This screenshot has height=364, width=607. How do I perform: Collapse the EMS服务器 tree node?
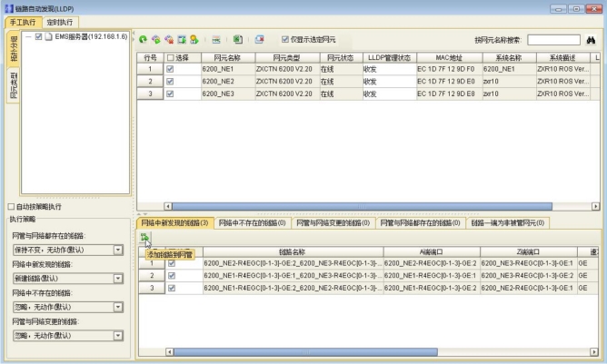(26, 37)
